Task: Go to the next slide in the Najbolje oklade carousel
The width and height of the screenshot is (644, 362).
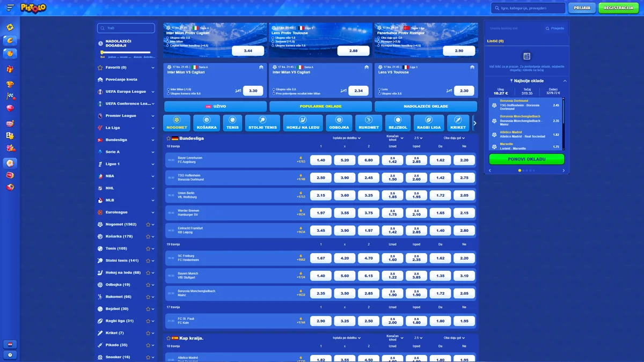Action: pos(563,171)
